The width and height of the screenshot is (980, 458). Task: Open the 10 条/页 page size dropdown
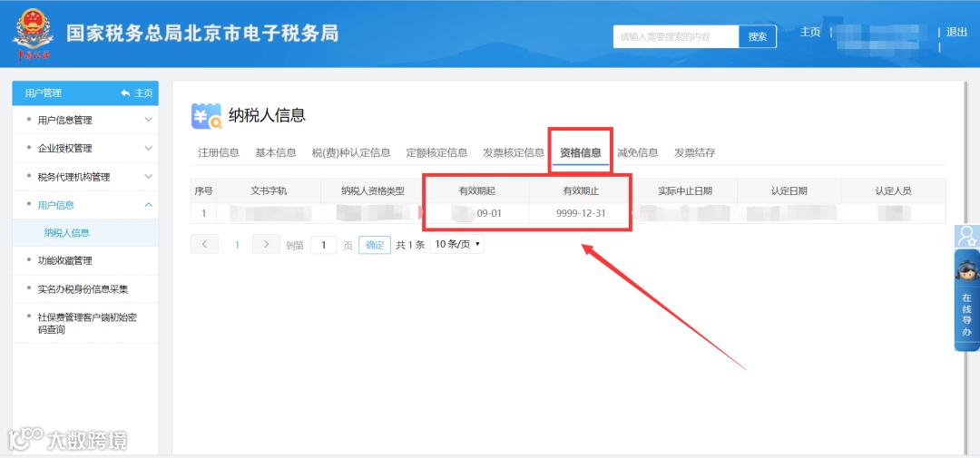[x=456, y=244]
